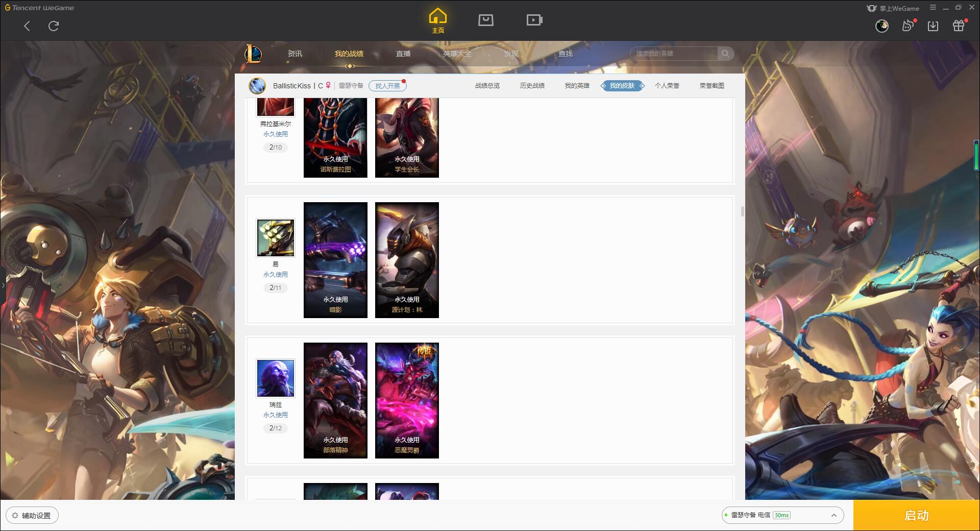Image resolution: width=980 pixels, height=531 pixels.
Task: Open the messages icon with red dot
Action: pyautogui.click(x=908, y=26)
